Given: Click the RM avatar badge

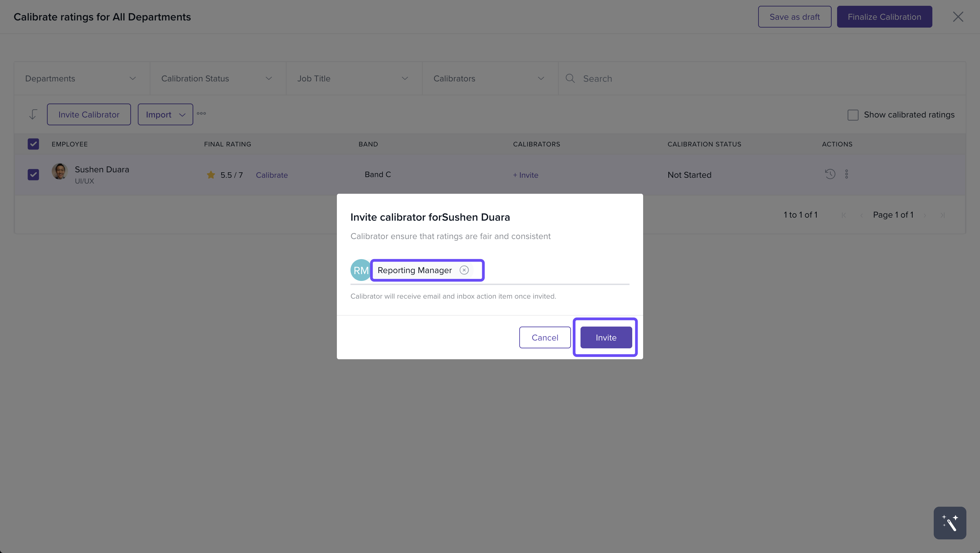Looking at the screenshot, I should point(361,270).
